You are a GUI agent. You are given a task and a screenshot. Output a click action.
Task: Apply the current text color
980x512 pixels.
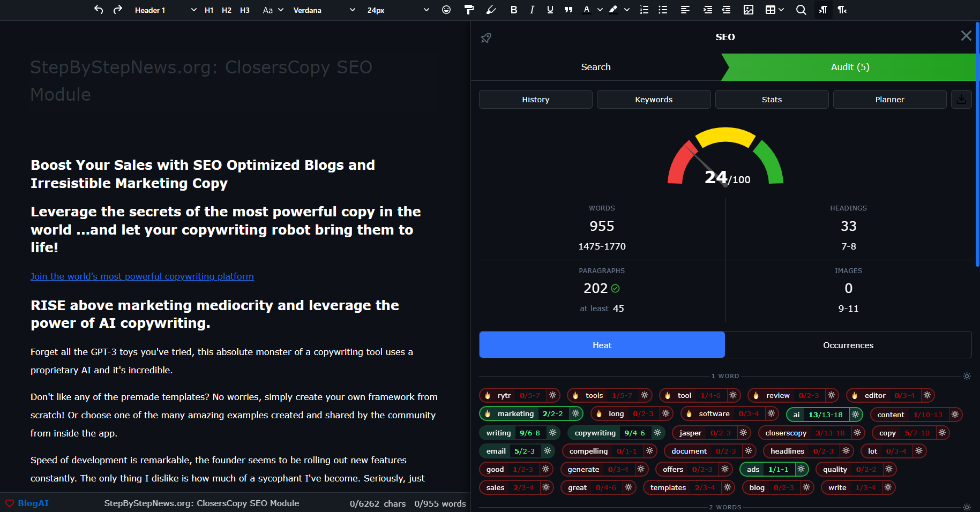pyautogui.click(x=587, y=10)
